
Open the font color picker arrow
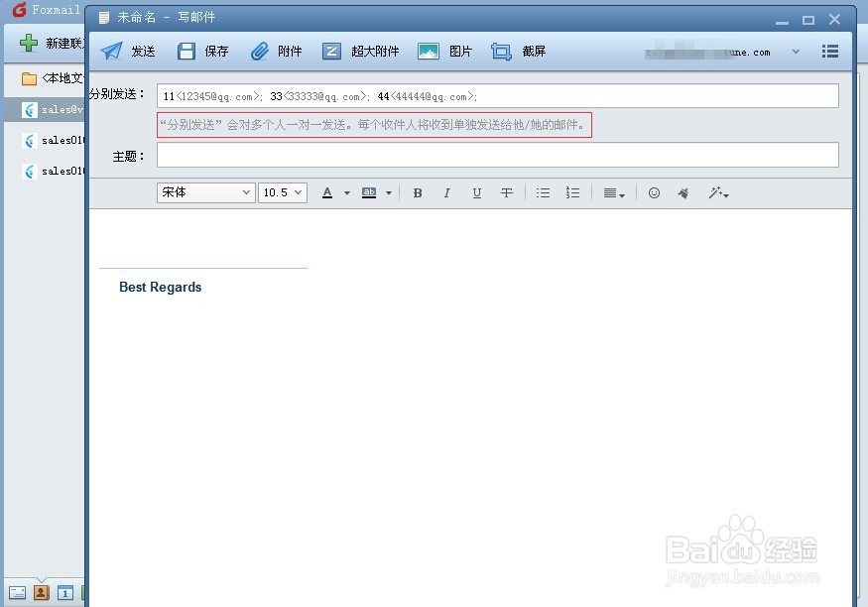[x=344, y=192]
